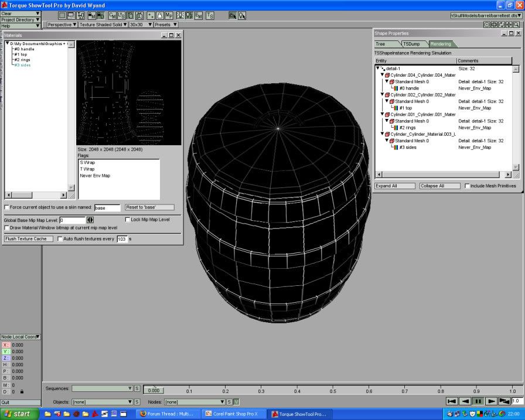Click the Collapse All button

439,186
